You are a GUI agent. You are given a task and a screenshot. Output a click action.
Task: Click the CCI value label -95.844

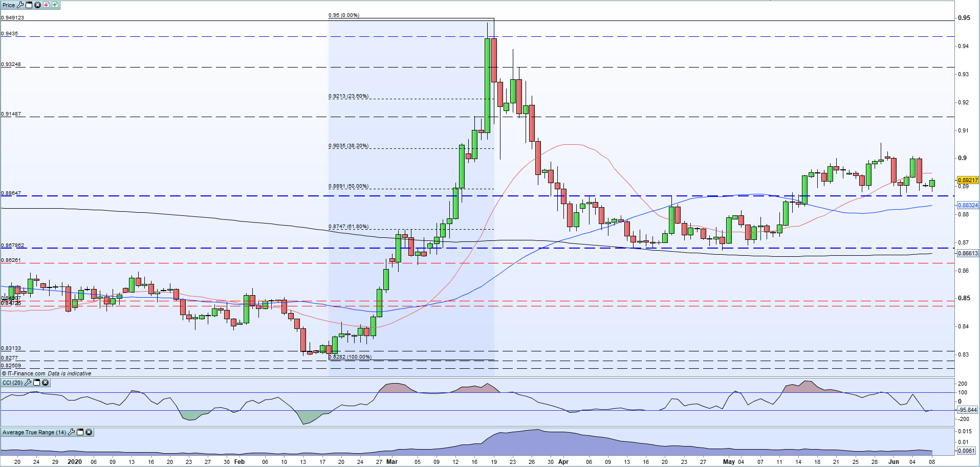(x=967, y=410)
